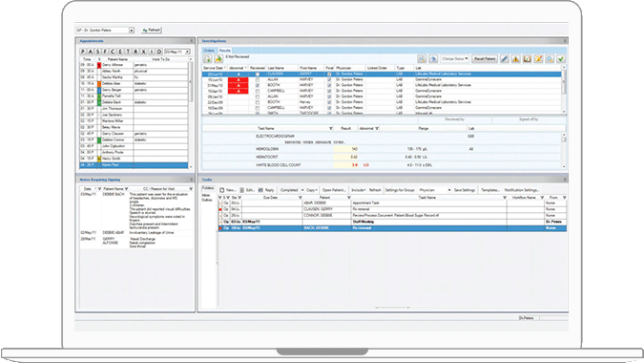Open the Include dropdown in the tasks toolbar
The height and width of the screenshot is (363, 644).
[358, 190]
